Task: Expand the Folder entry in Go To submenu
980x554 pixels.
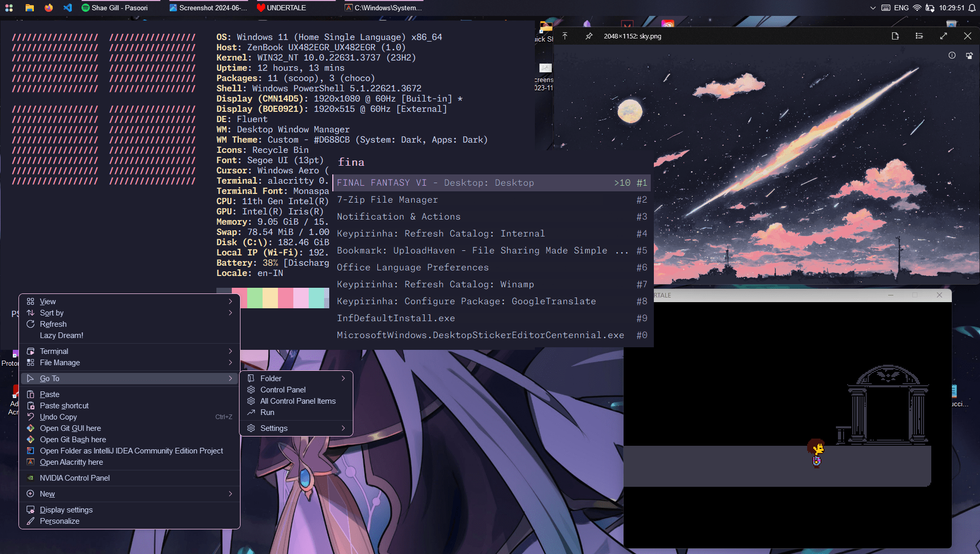Action: coord(296,379)
